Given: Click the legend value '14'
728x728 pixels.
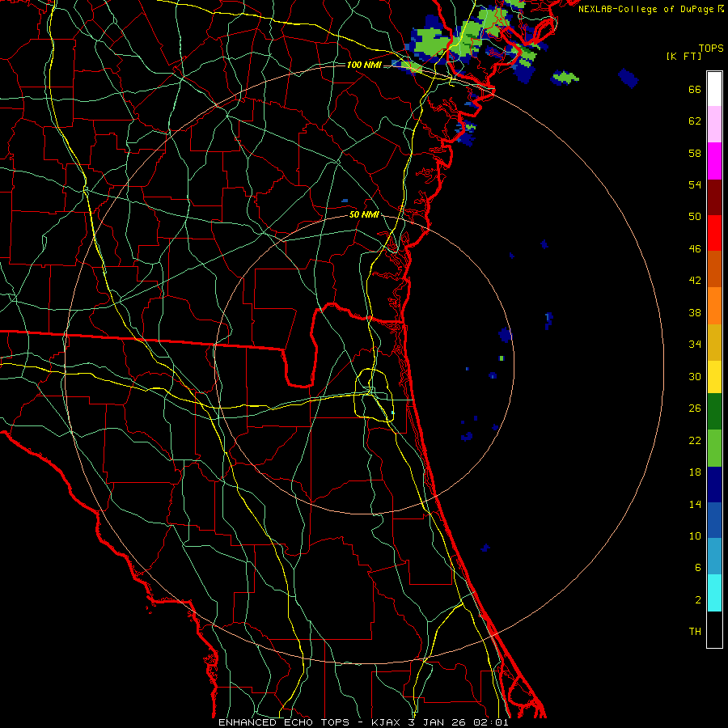Looking at the screenshot, I should tap(695, 505).
